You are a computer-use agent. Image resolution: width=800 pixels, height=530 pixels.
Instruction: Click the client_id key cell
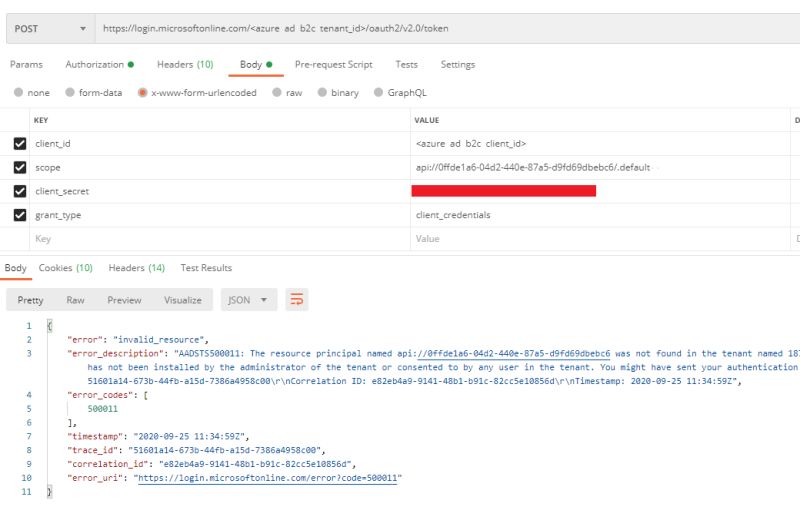coord(220,144)
